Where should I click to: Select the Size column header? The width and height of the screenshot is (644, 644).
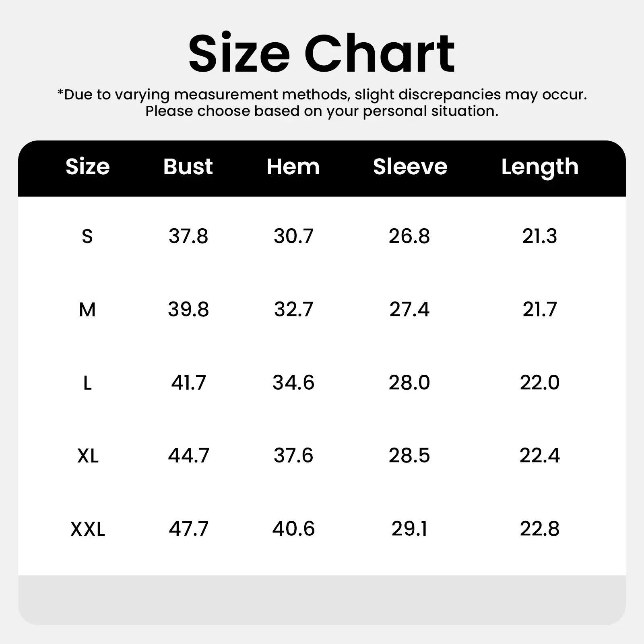(87, 167)
